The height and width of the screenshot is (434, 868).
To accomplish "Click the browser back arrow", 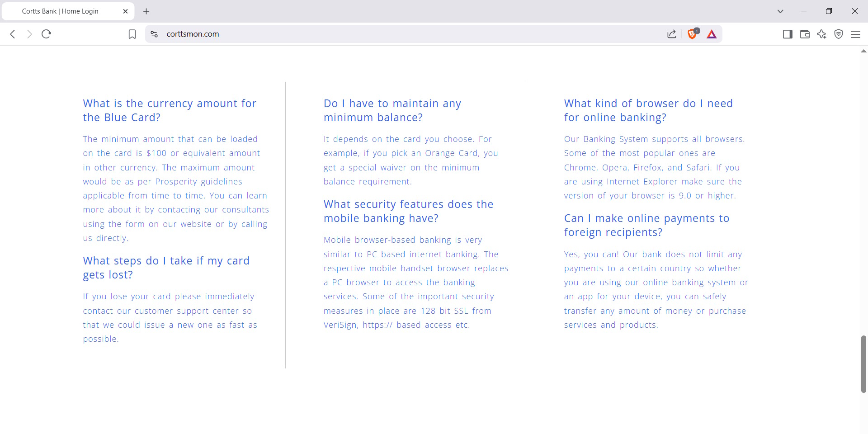I will [x=13, y=34].
